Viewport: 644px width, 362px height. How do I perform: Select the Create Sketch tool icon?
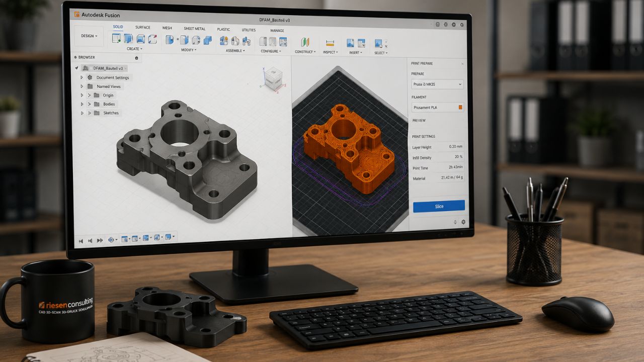click(x=116, y=39)
